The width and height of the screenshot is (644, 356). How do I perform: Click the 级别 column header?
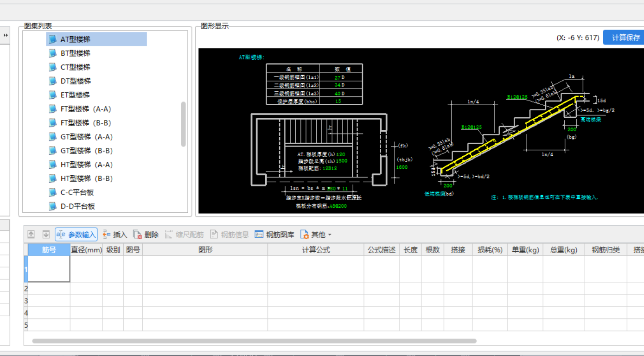(113, 250)
